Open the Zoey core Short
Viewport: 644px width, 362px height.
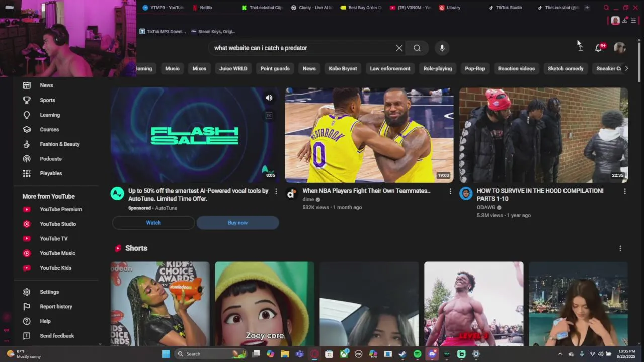point(265,304)
